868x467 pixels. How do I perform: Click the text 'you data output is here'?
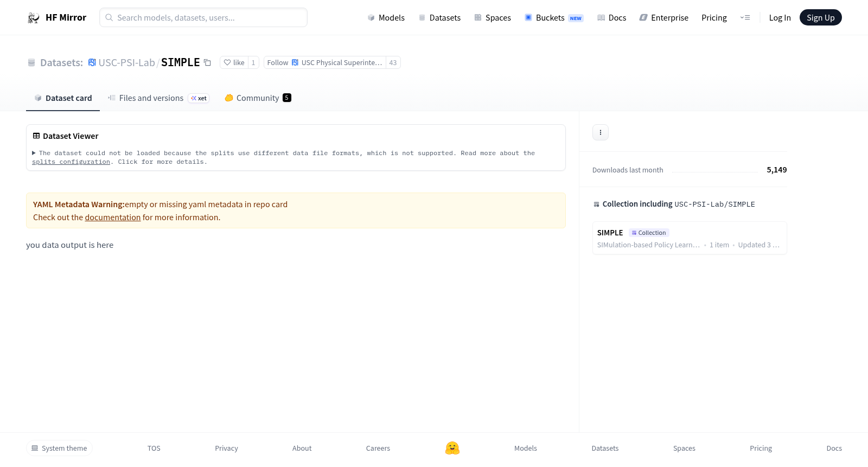pyautogui.click(x=70, y=245)
